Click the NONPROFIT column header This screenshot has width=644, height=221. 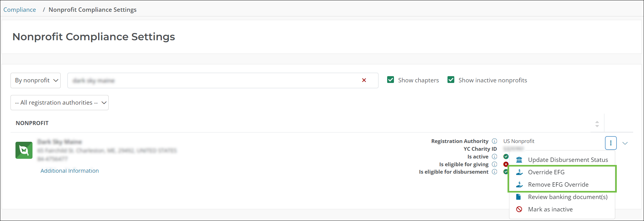[32, 123]
